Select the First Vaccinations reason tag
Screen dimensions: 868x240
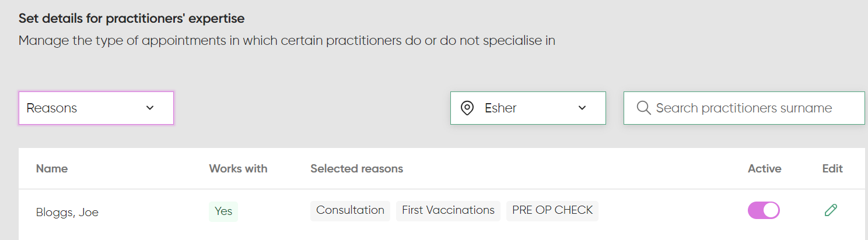(448, 210)
